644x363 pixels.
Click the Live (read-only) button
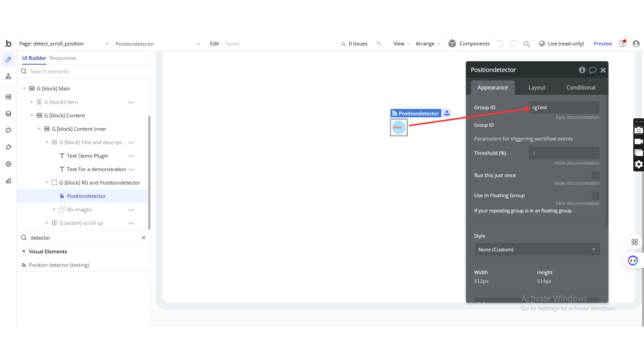[561, 44]
